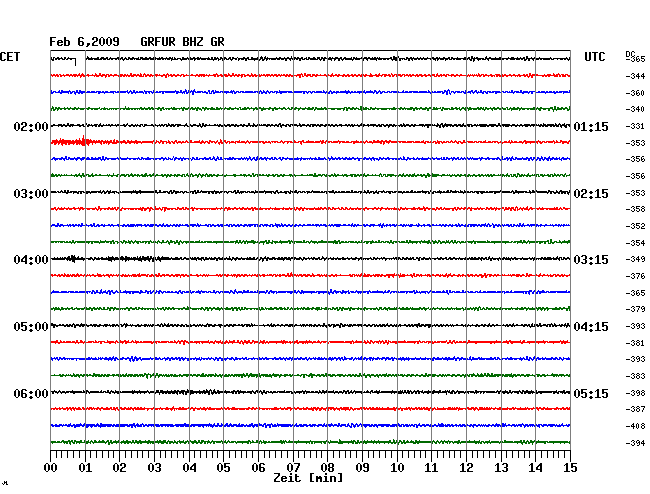Click the DC offset value "-340"
This screenshot has width=650, height=494.
(635, 109)
